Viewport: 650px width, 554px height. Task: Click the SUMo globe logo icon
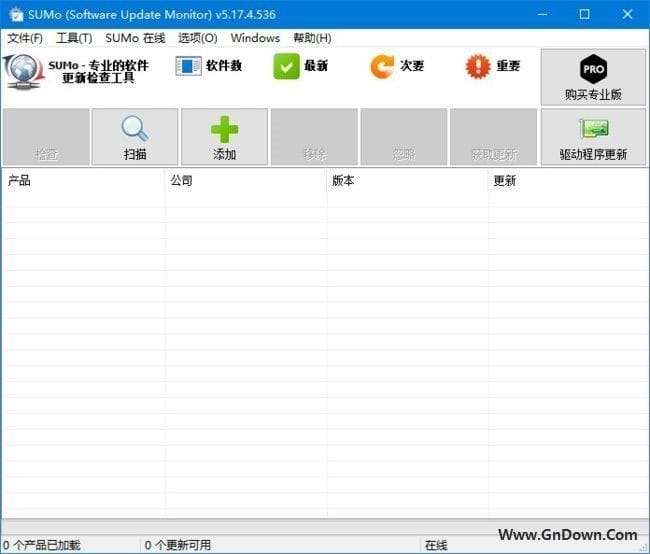(23, 72)
